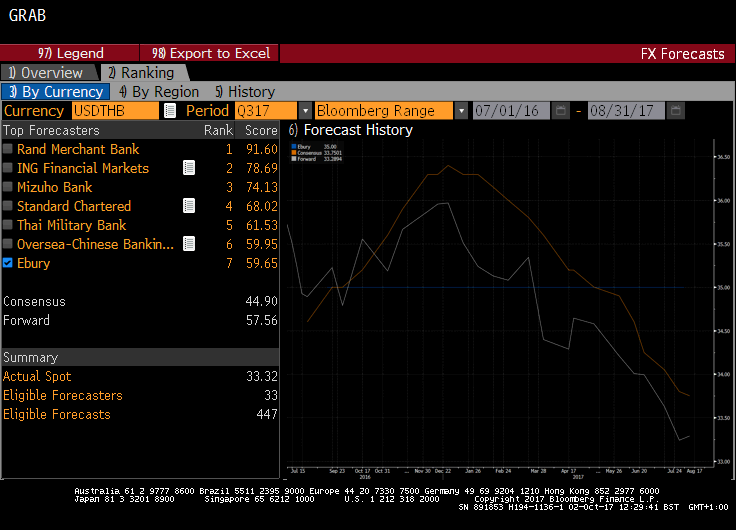Viewport: 736px width, 530px height.
Task: Click Export to Excel
Action: pyautogui.click(x=210, y=53)
